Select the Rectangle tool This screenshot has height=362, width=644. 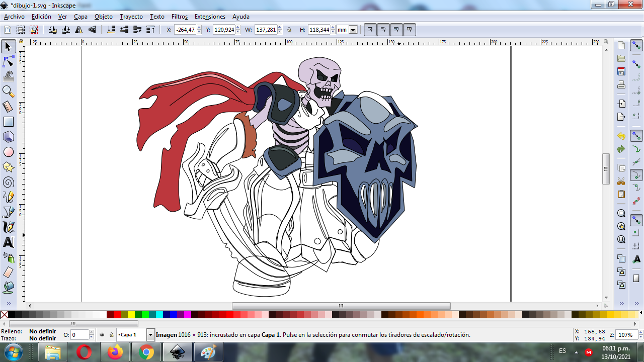click(8, 122)
